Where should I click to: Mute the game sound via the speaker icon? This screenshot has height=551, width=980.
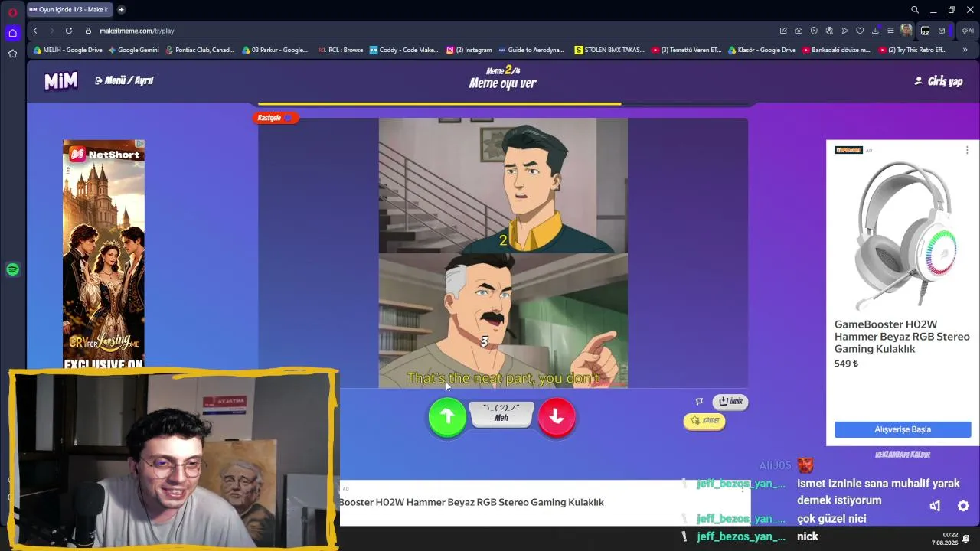click(x=935, y=506)
